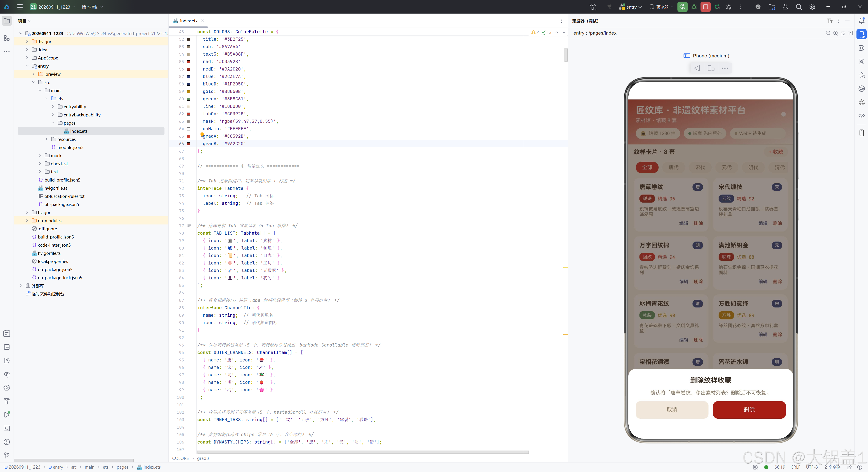Open the Structure tool window icon
Image resolution: width=868 pixels, height=472 pixels.
(7, 38)
